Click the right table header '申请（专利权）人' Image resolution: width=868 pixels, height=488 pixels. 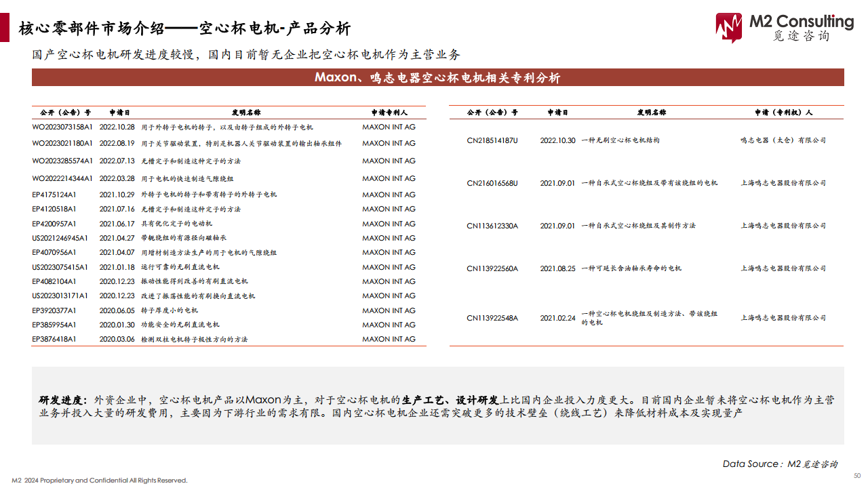coord(783,113)
